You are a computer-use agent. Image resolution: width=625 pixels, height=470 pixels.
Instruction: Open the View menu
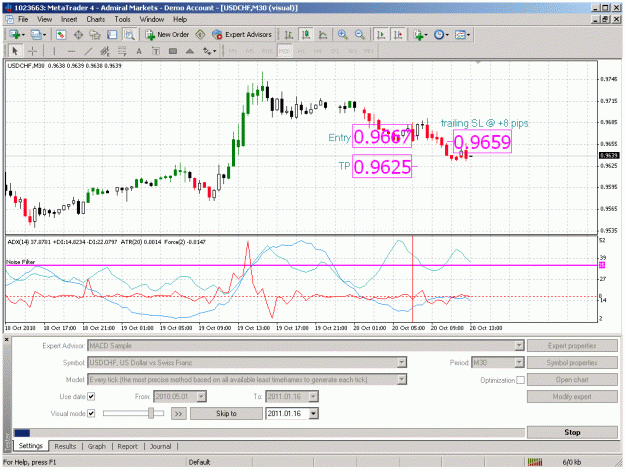click(x=44, y=19)
